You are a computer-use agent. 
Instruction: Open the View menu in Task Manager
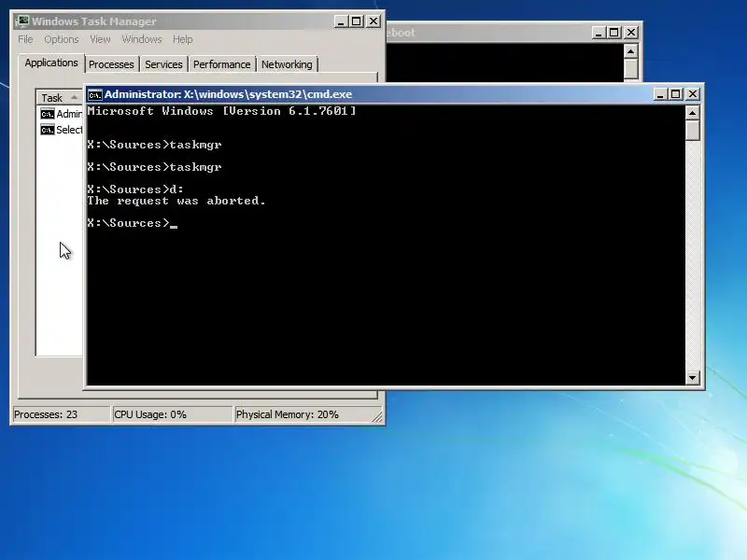click(100, 39)
